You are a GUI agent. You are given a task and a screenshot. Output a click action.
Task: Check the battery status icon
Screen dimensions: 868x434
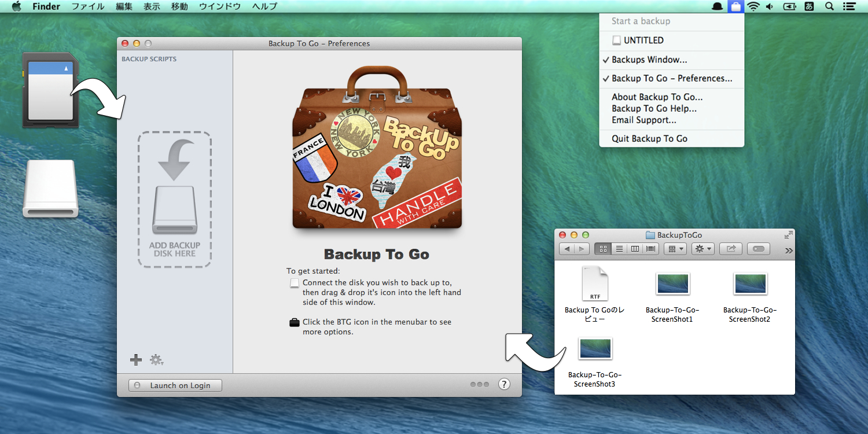789,6
